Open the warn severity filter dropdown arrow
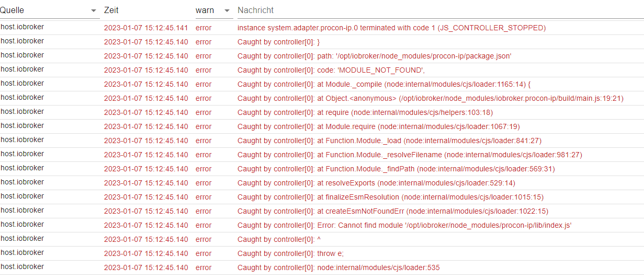Image resolution: width=644 pixels, height=280 pixels. tap(227, 11)
